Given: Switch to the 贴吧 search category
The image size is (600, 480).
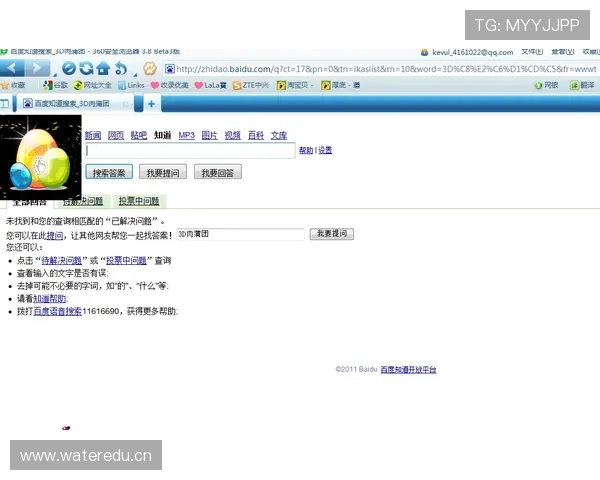Looking at the screenshot, I should click(139, 135).
